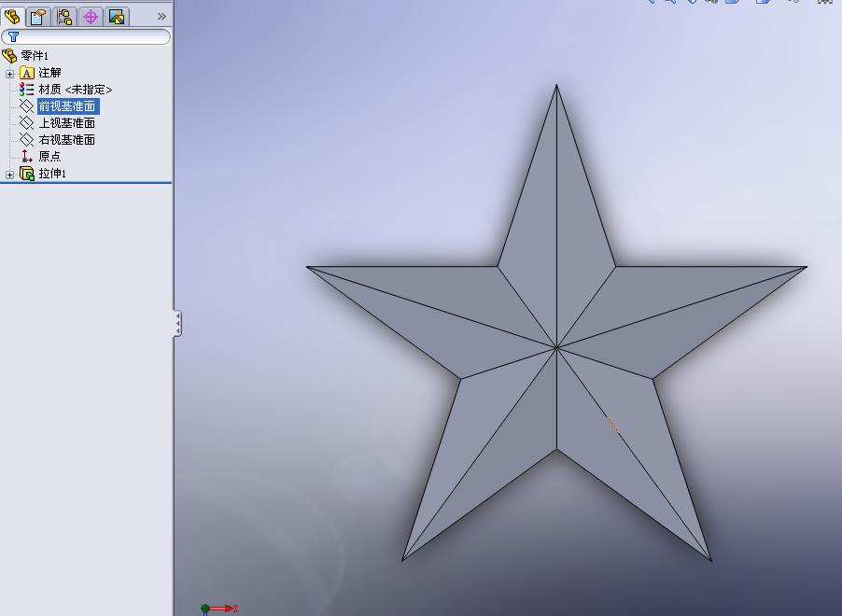
Task: Switch to the FeatureManager design tree tab
Action: click(x=12, y=17)
